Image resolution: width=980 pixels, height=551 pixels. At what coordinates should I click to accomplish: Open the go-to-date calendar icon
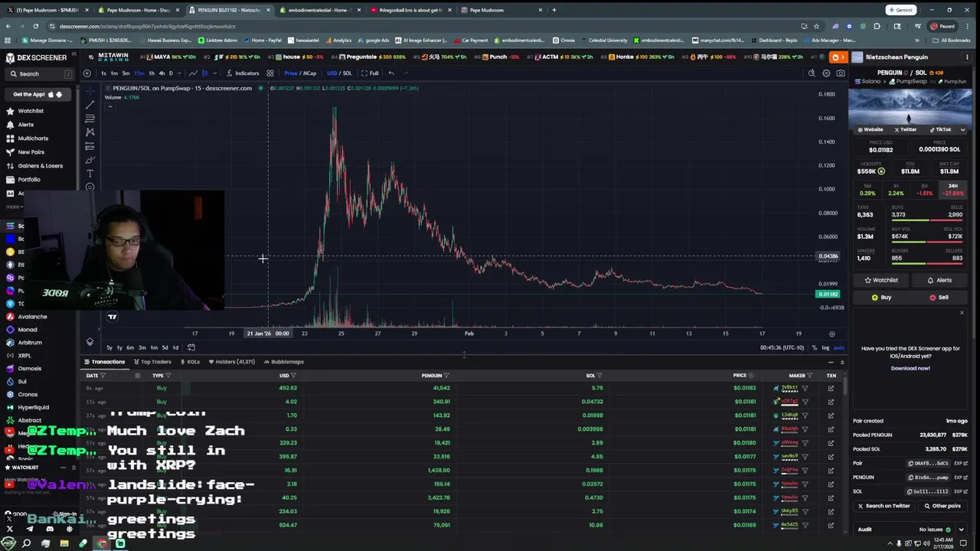pos(191,347)
